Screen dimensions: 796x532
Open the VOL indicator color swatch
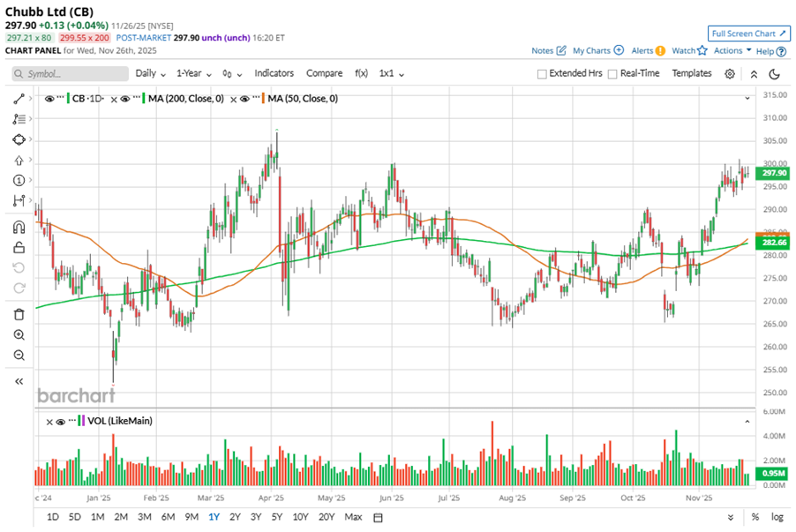click(x=81, y=421)
